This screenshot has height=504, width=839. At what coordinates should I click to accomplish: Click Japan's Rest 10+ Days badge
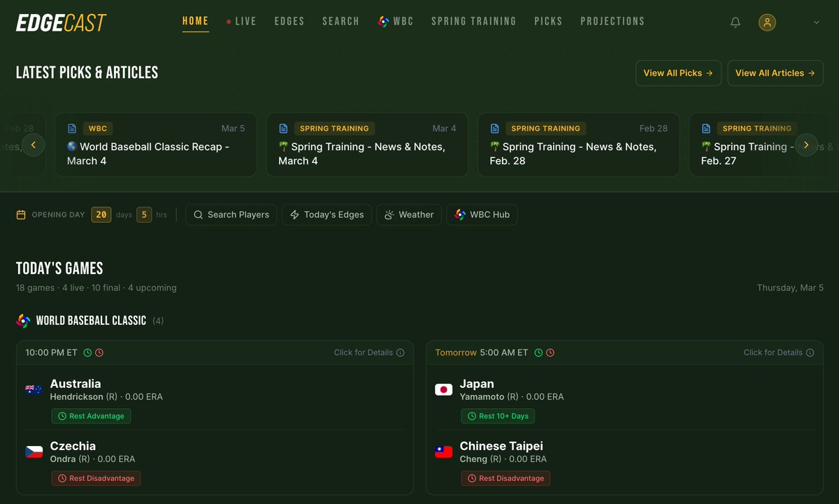(498, 416)
